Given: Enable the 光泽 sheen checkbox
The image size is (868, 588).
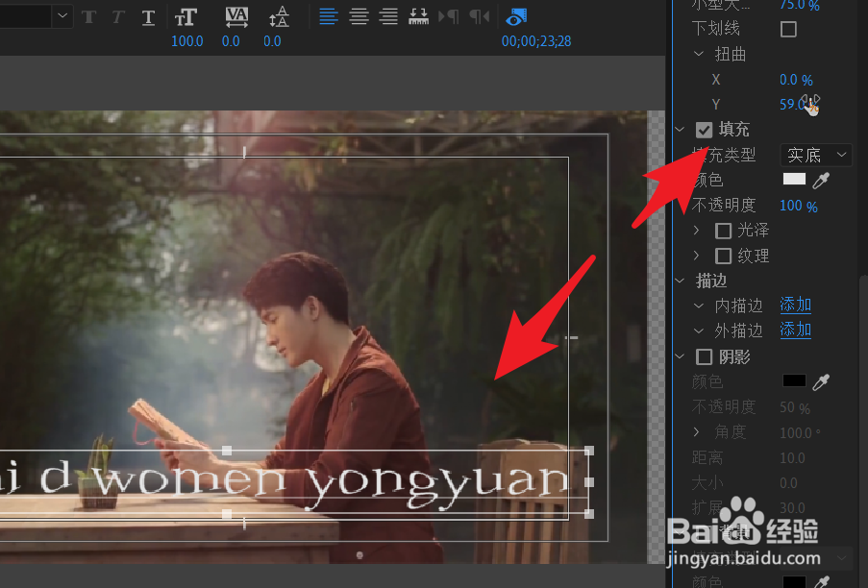Looking at the screenshot, I should click(723, 231).
